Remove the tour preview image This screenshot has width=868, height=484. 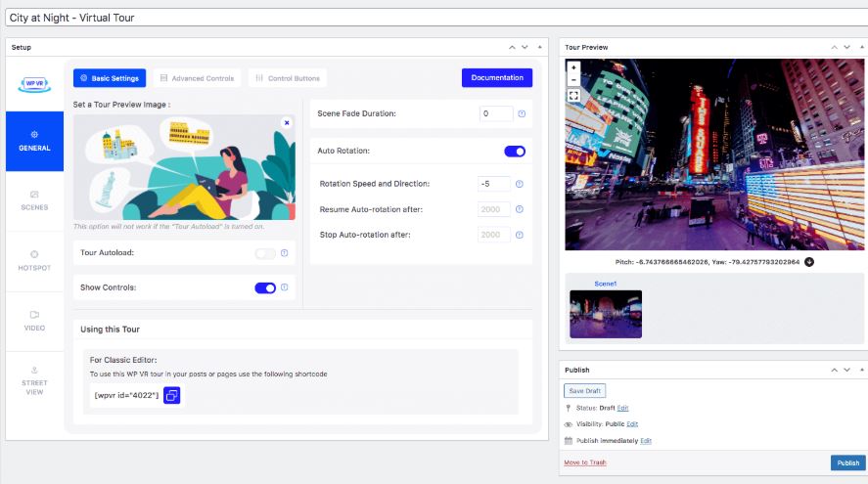(x=287, y=123)
